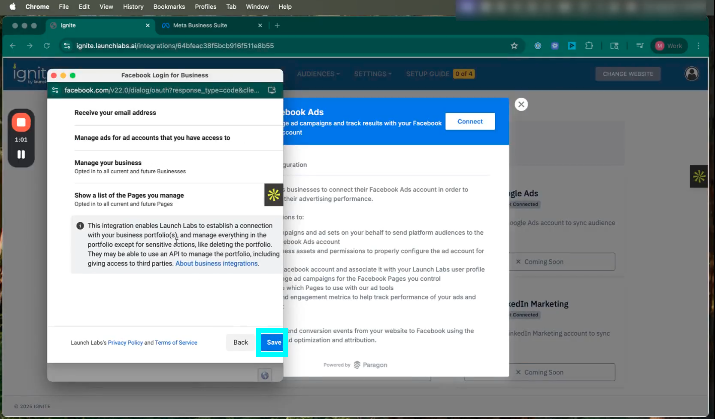Open a new browser tab
The image size is (715, 419).
pyautogui.click(x=277, y=26)
